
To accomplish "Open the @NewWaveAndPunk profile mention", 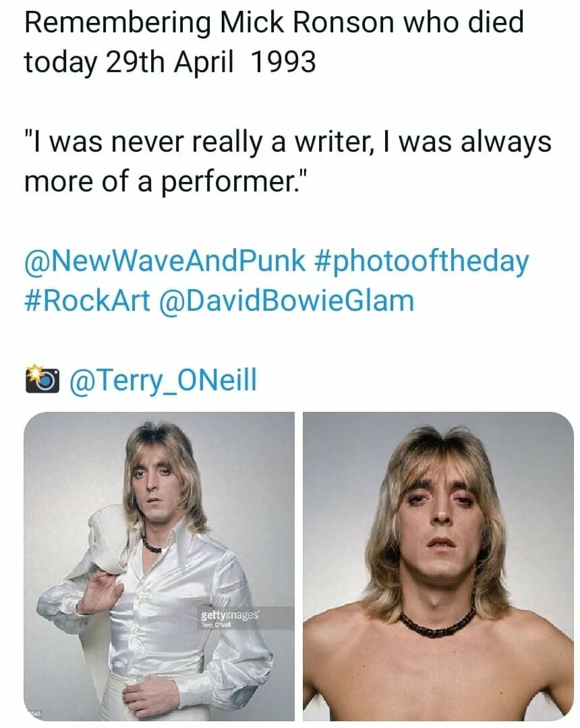I will 165,262.
